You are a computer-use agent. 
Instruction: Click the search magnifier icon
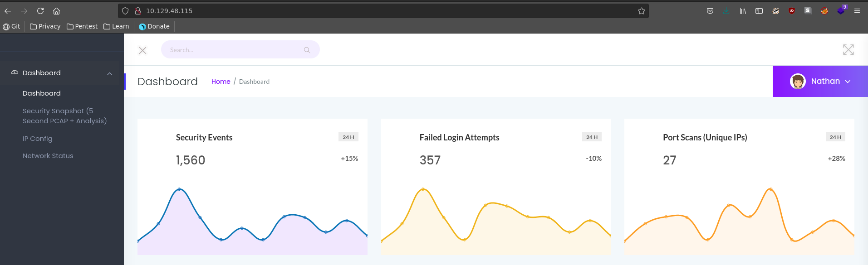[x=307, y=50]
